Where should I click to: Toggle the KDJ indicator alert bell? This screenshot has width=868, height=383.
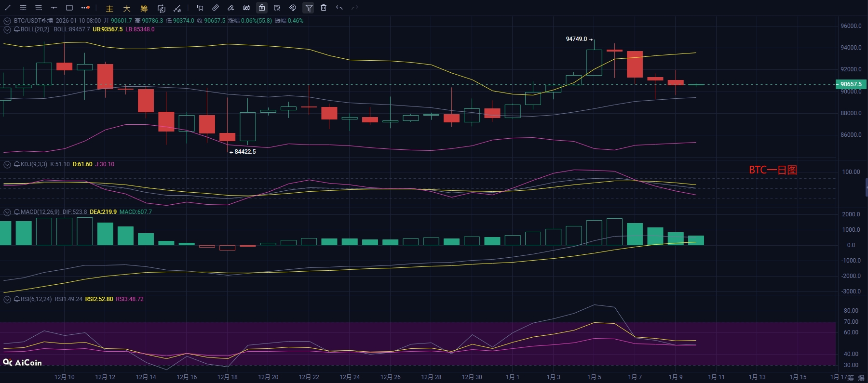point(17,164)
